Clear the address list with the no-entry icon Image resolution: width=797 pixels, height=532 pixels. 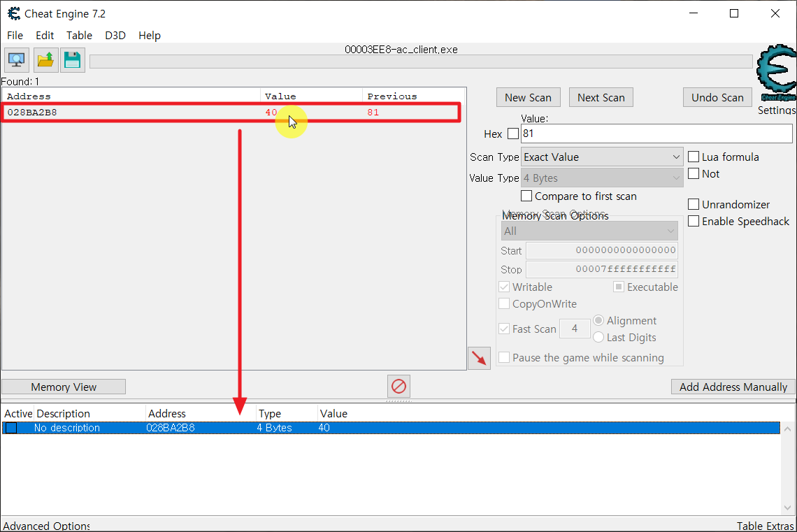coord(398,386)
